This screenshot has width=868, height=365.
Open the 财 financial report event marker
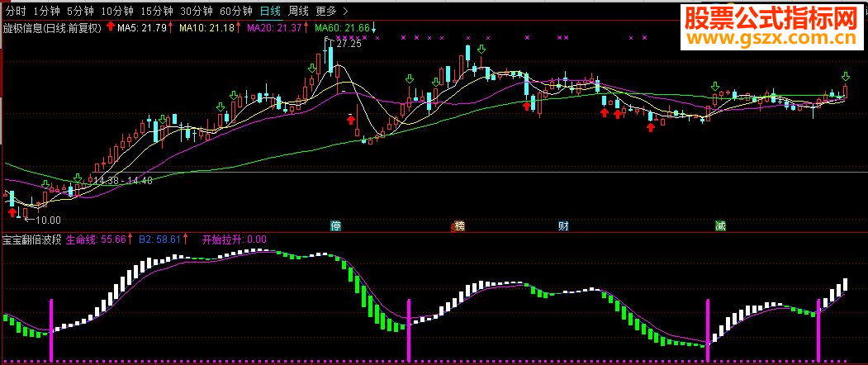563,226
